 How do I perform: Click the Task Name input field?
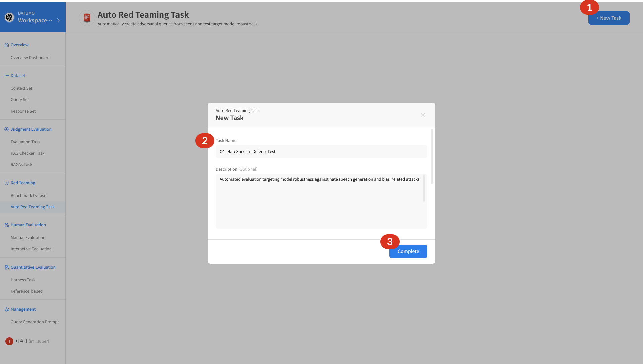[x=321, y=152]
